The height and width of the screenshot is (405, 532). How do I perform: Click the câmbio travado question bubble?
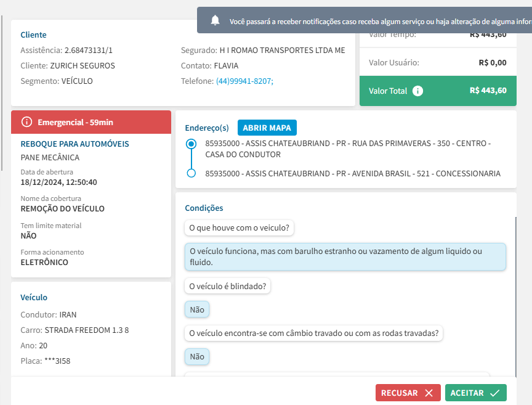coord(313,333)
